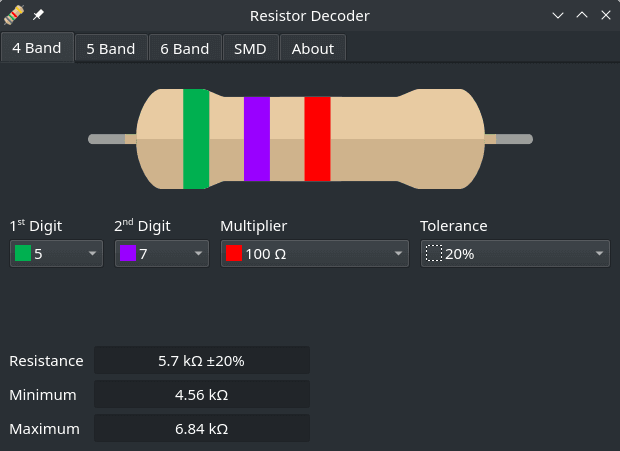Viewport: 620px width, 451px height.
Task: Select the SMD tab
Action: [250, 48]
